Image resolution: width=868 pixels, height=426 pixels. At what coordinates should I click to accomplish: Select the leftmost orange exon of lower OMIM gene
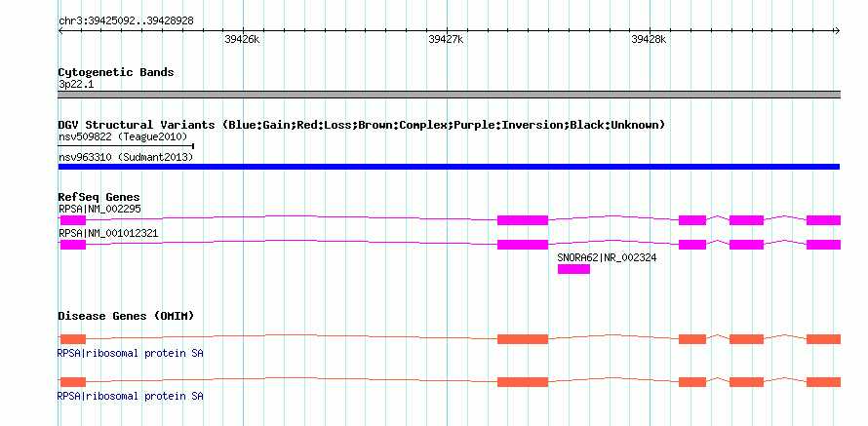(x=73, y=382)
